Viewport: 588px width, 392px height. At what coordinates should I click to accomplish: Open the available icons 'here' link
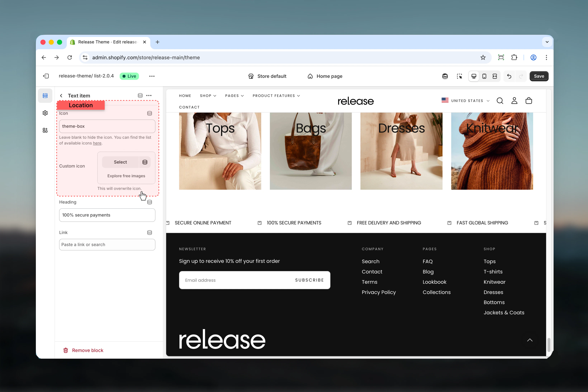pyautogui.click(x=97, y=143)
